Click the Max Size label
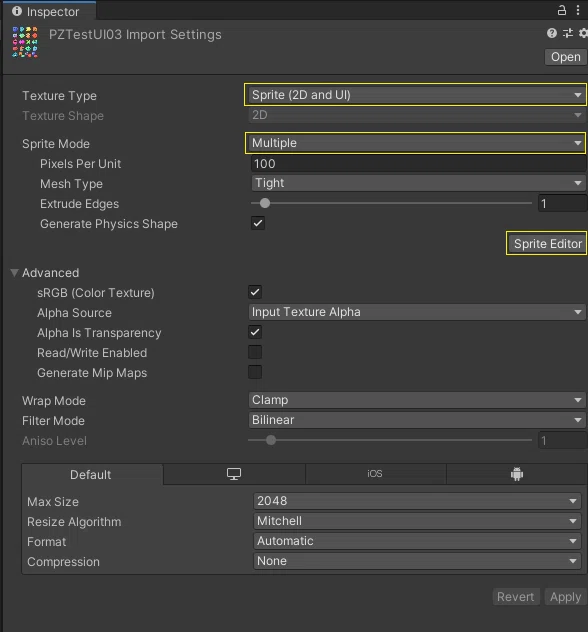 53,501
